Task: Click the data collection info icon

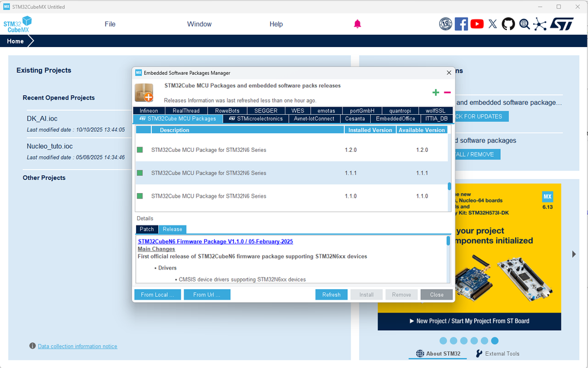Action: point(32,346)
